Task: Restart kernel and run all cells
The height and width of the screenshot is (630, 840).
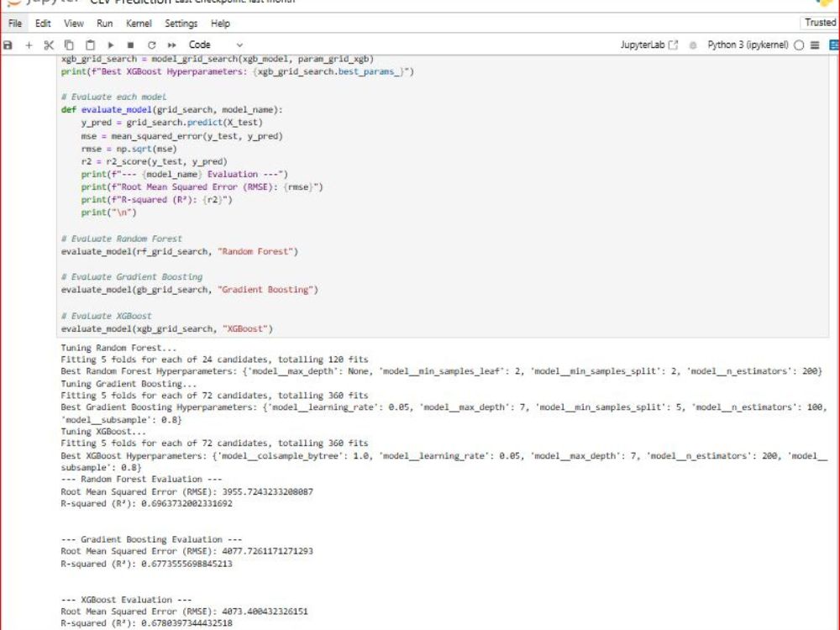Action: (171, 45)
